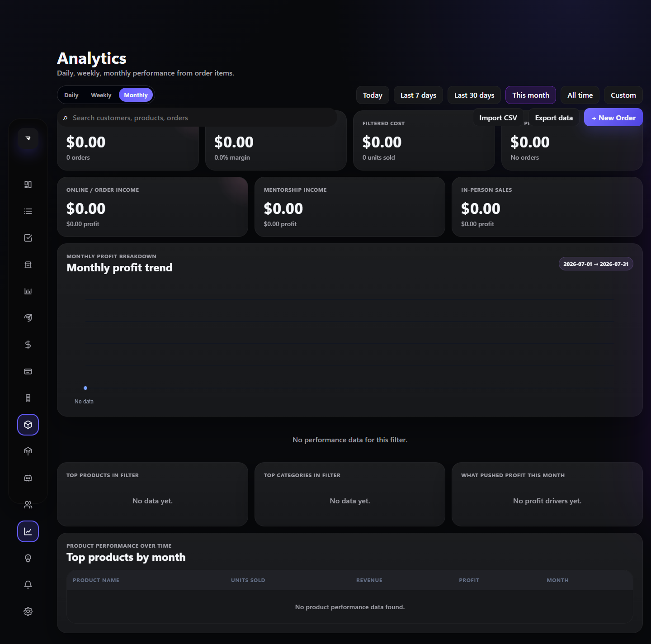This screenshot has width=651, height=644.
Task: Switch to the Weekly view
Action: click(x=101, y=95)
